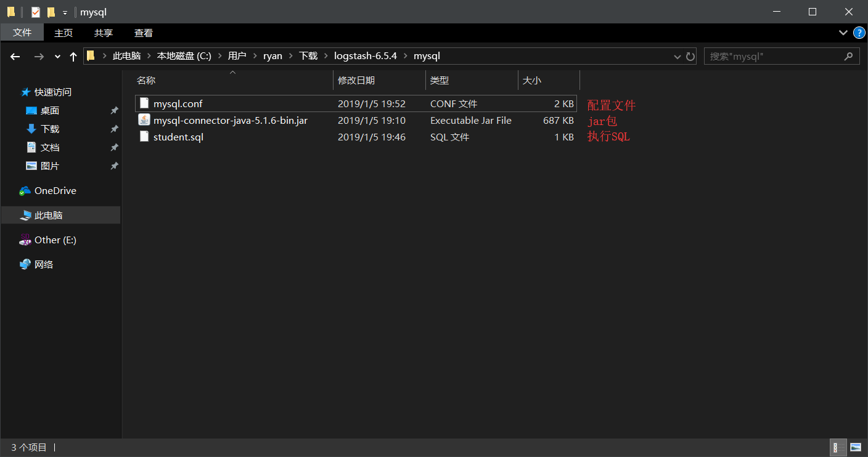The image size is (868, 457).
Task: Click the Refresh button in address bar
Action: 690,56
